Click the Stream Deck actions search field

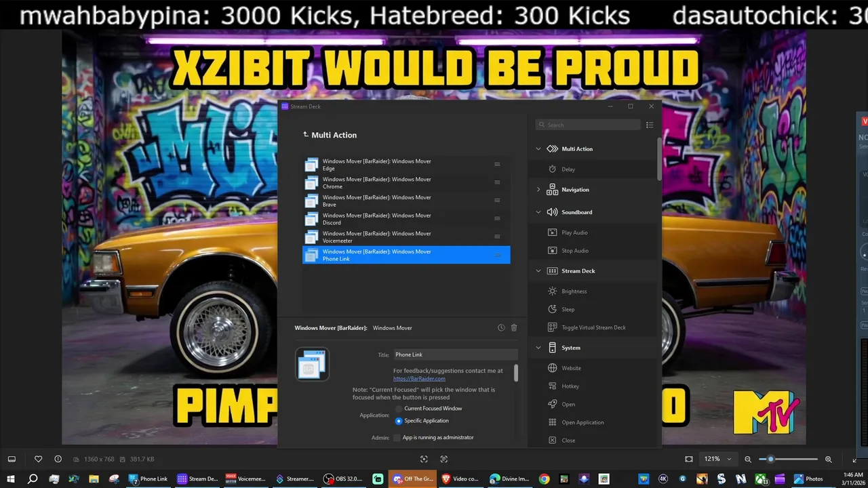587,125
